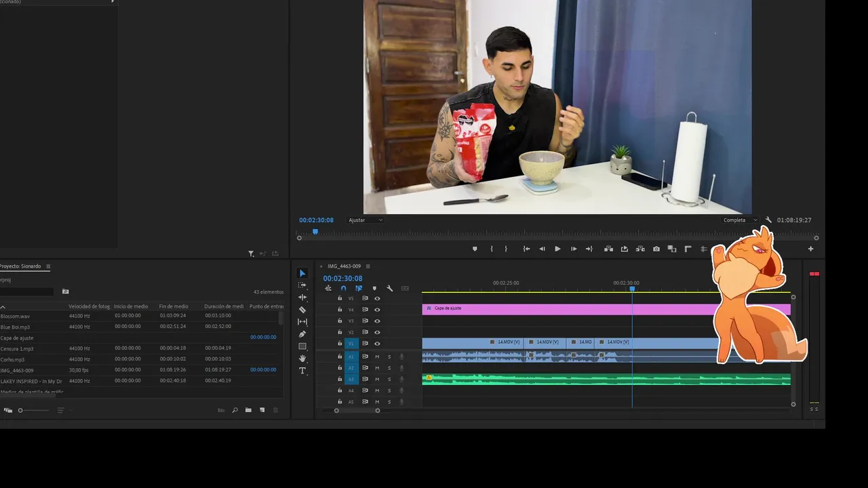
Task: Sort by Inicio de medio column
Action: [x=131, y=306]
